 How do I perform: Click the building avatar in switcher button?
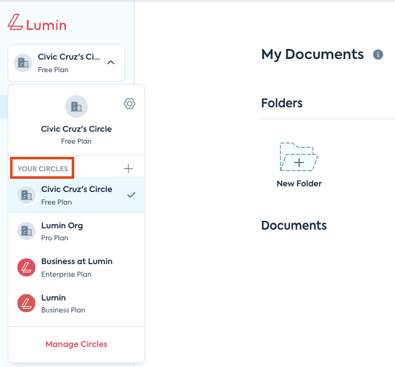pyautogui.click(x=23, y=62)
